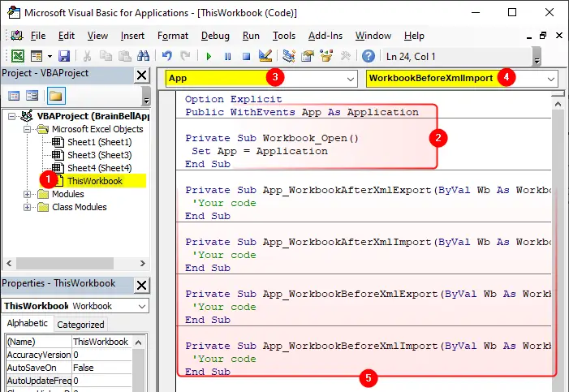569x392 pixels.
Task: Open the Run menu
Action: click(251, 36)
